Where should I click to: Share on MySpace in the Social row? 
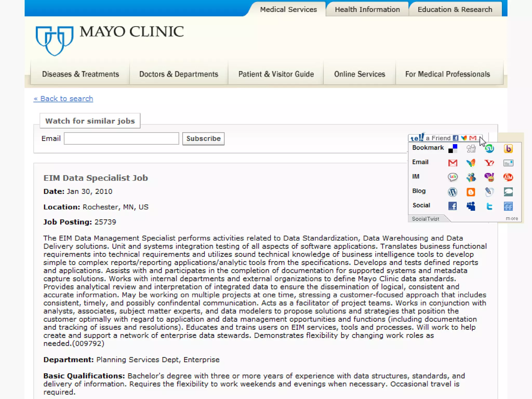pyautogui.click(x=471, y=206)
